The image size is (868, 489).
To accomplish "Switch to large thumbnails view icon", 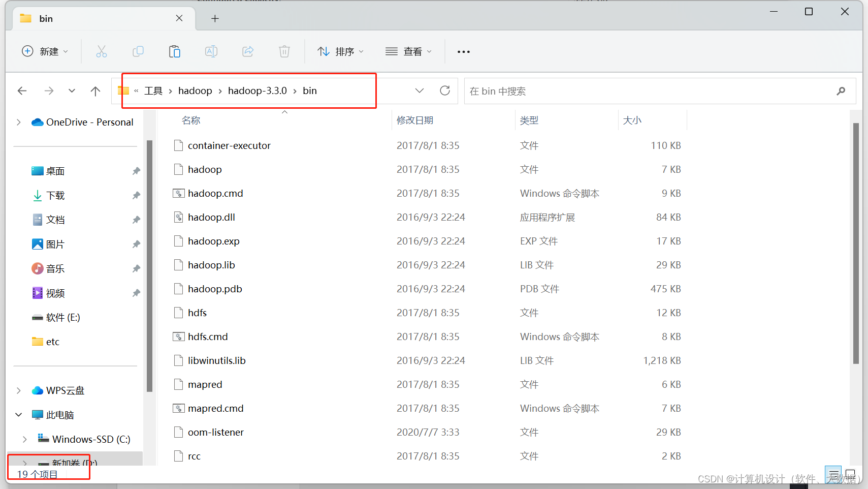I will [x=850, y=475].
